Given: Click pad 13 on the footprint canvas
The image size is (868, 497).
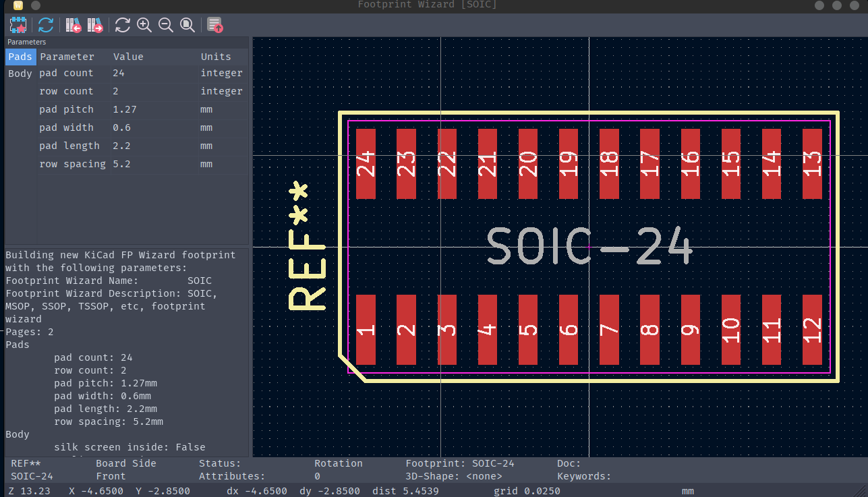Looking at the screenshot, I should coord(812,164).
